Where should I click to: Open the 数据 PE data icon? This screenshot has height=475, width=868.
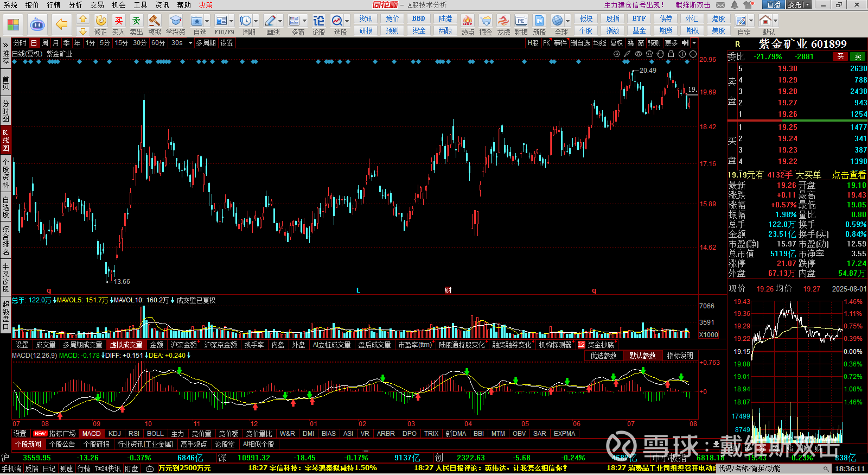pyautogui.click(x=521, y=21)
